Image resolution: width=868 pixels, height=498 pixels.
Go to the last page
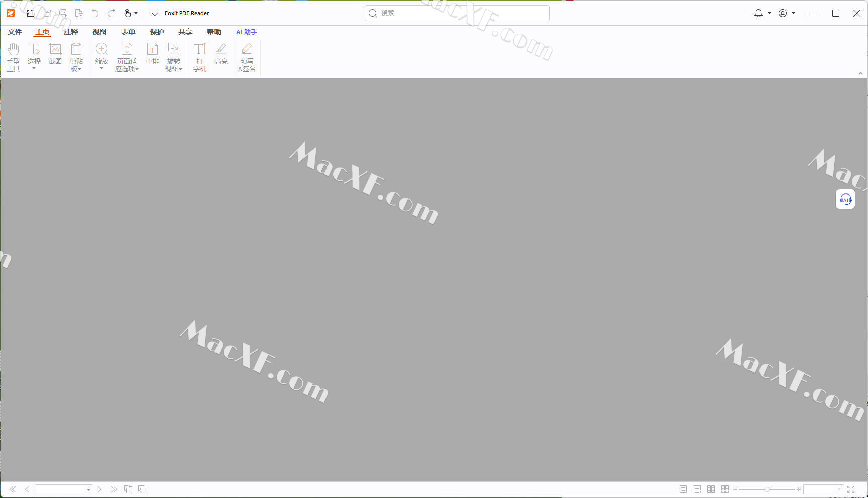click(114, 489)
